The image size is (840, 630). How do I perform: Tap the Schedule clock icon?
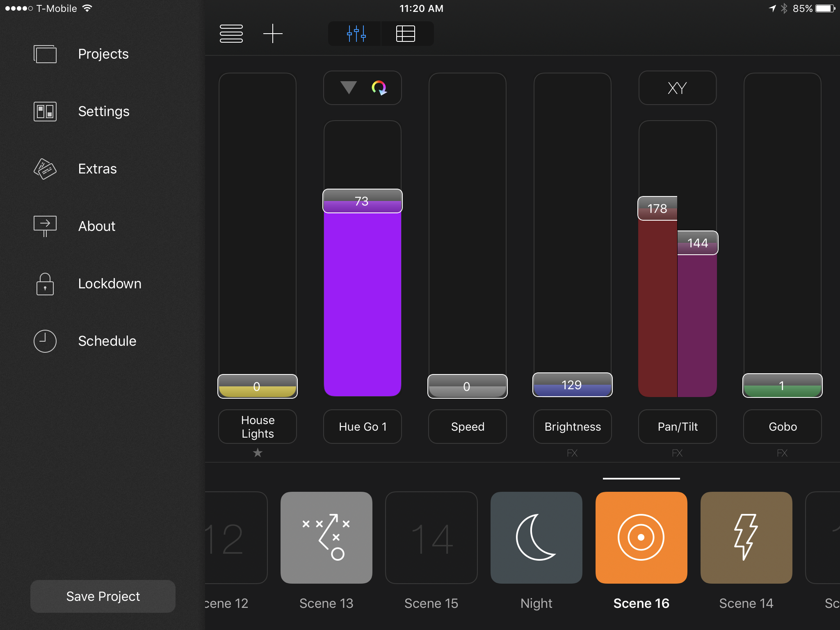tap(45, 341)
